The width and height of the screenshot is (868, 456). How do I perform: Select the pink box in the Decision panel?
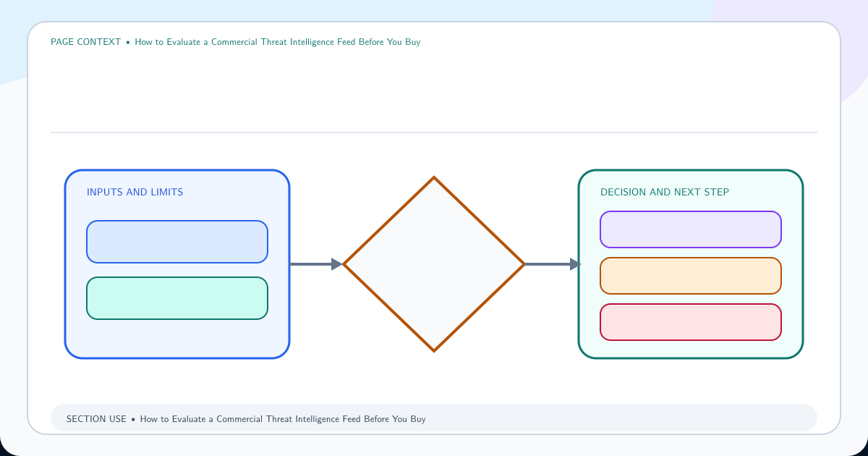point(691,322)
